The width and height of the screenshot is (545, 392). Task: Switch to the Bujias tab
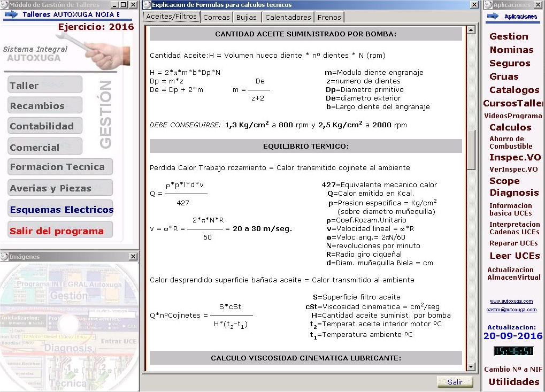[247, 17]
